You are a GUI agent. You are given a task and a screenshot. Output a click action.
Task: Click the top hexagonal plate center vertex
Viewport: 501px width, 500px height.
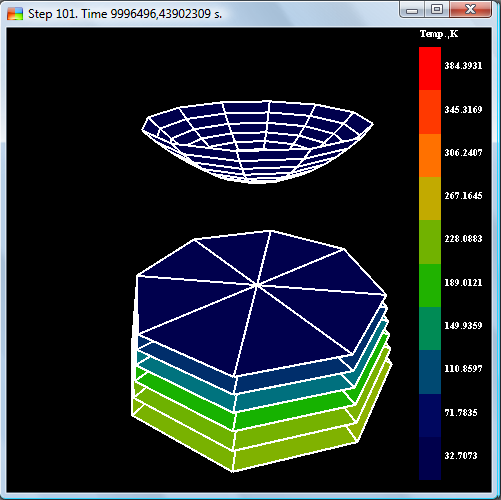click(x=257, y=284)
